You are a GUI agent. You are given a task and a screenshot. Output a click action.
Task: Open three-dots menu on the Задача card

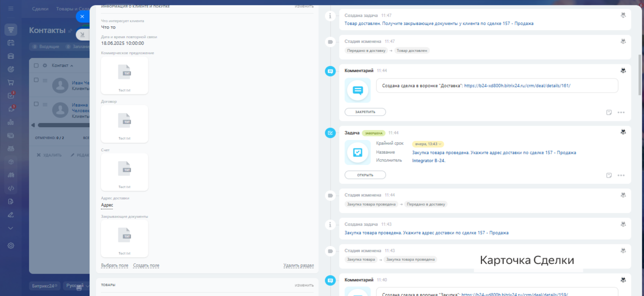(x=621, y=175)
